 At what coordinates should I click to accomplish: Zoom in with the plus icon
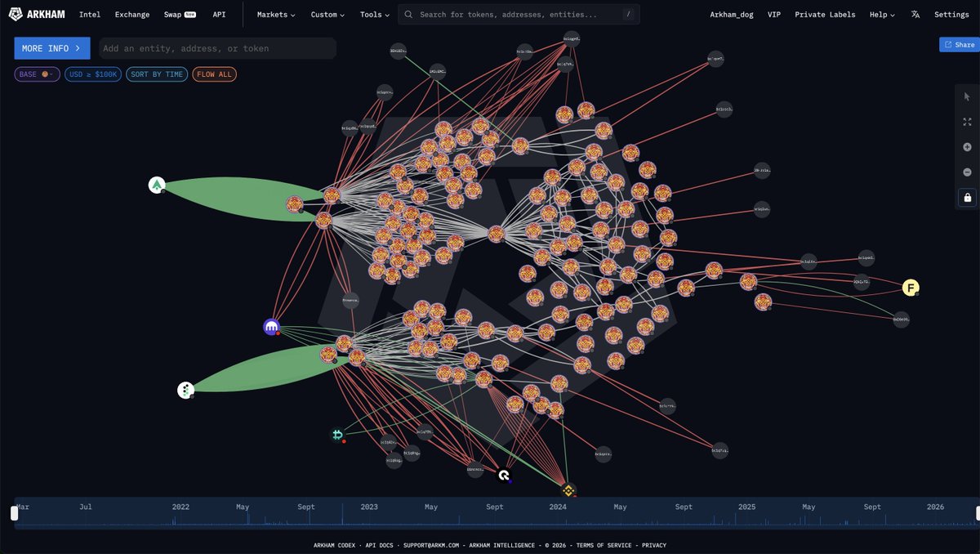point(967,147)
